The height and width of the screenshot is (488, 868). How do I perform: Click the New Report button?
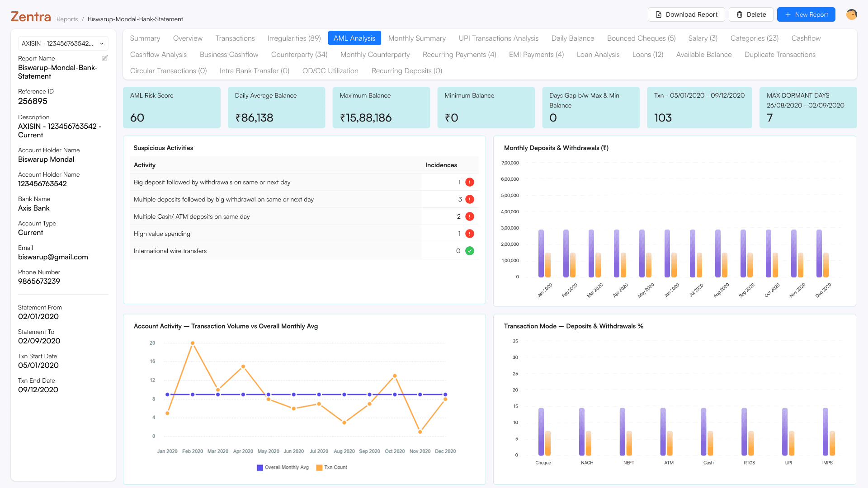[806, 14]
